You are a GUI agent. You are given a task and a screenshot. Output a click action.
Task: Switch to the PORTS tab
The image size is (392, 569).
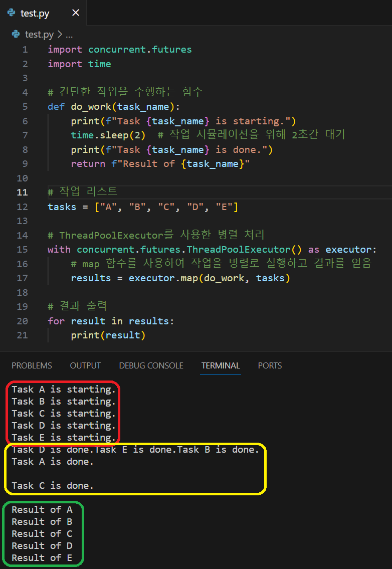point(270,365)
